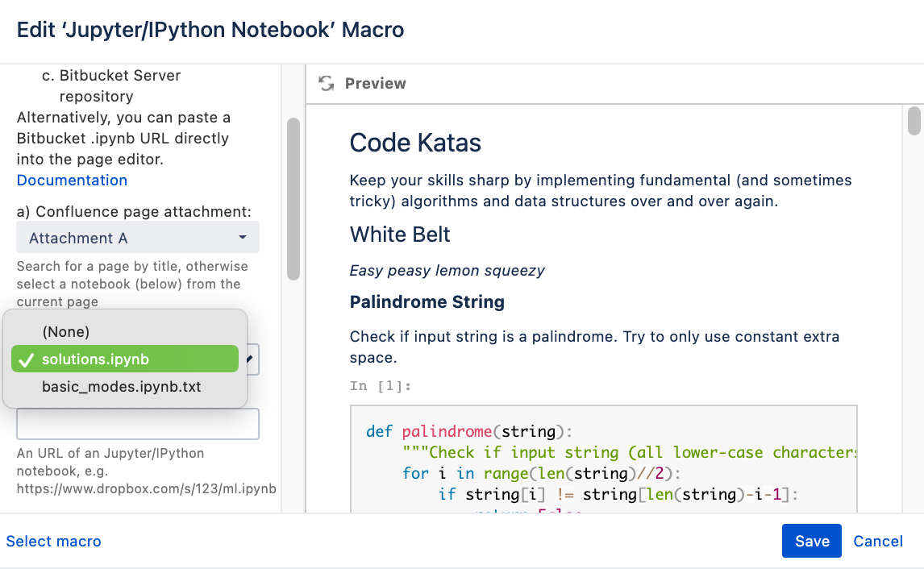Click the notebook select arrow behind the popup
The height and width of the screenshot is (569, 924).
[x=252, y=359]
